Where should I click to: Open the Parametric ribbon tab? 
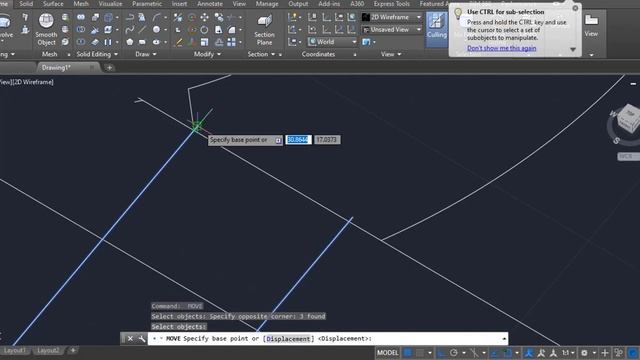[147, 4]
